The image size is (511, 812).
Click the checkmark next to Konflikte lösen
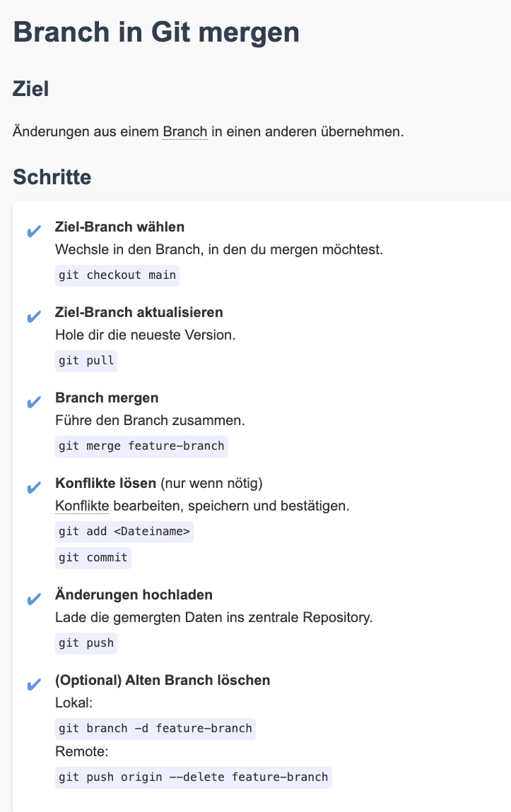pyautogui.click(x=33, y=488)
